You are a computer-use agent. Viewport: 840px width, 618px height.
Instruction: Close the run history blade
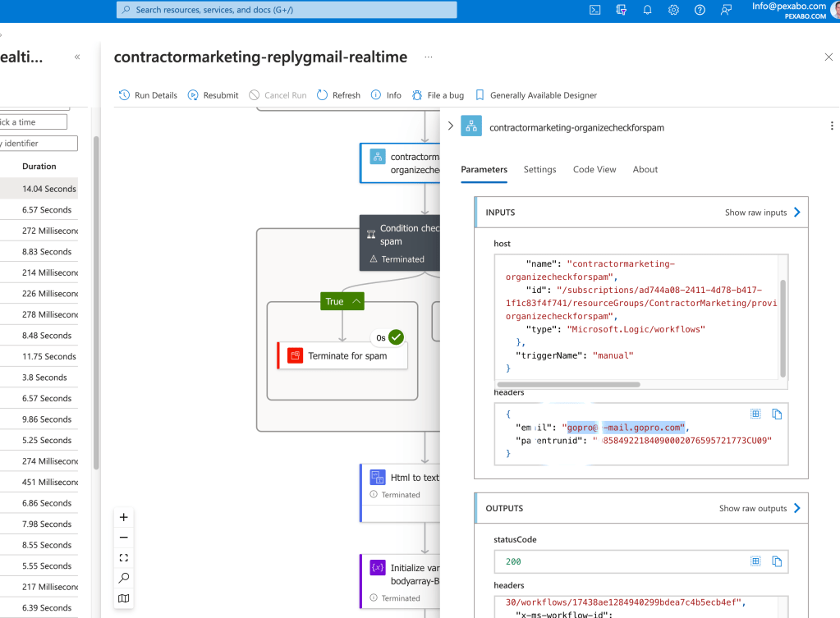829,57
